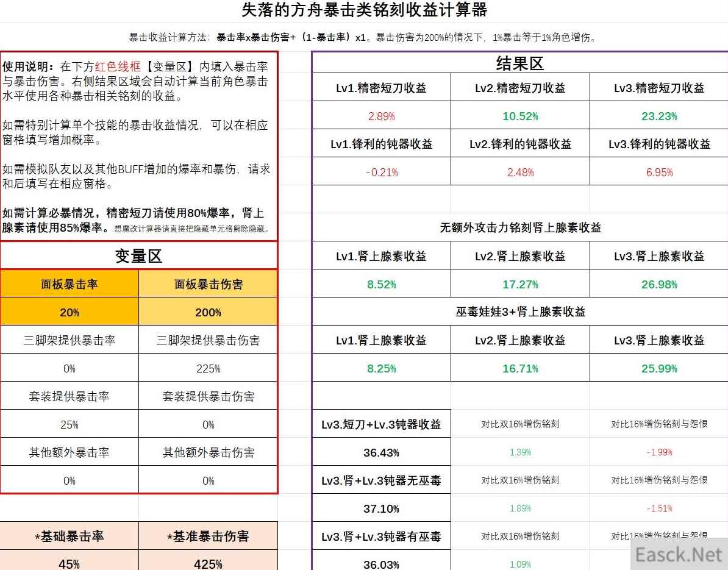Select the orange 面板暴击率 header cell
The height and width of the screenshot is (570, 728).
[70, 284]
